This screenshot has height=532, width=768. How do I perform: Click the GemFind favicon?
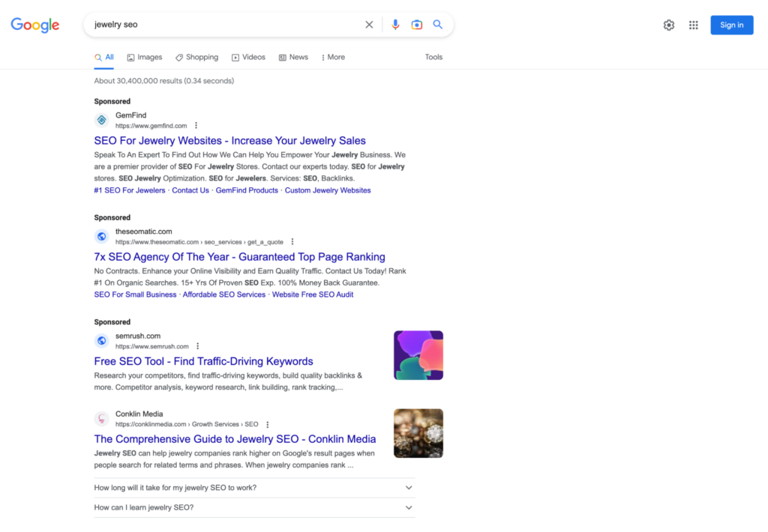pyautogui.click(x=101, y=120)
